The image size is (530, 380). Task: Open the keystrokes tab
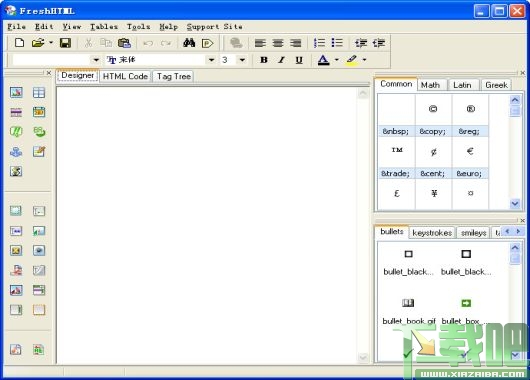pyautogui.click(x=432, y=233)
